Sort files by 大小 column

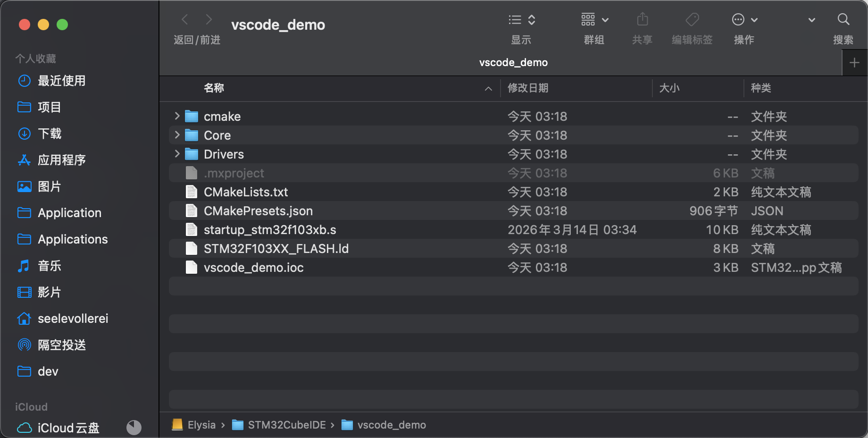[669, 88]
